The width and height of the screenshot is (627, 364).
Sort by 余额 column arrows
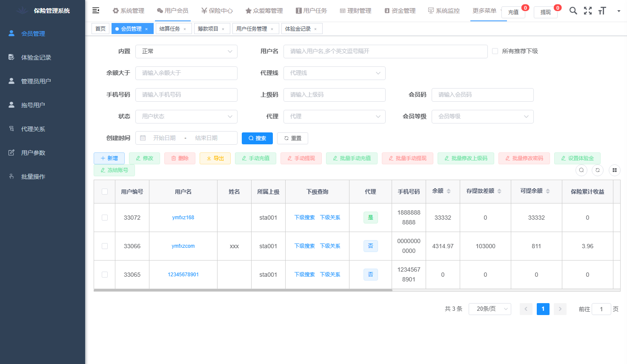pos(449,191)
